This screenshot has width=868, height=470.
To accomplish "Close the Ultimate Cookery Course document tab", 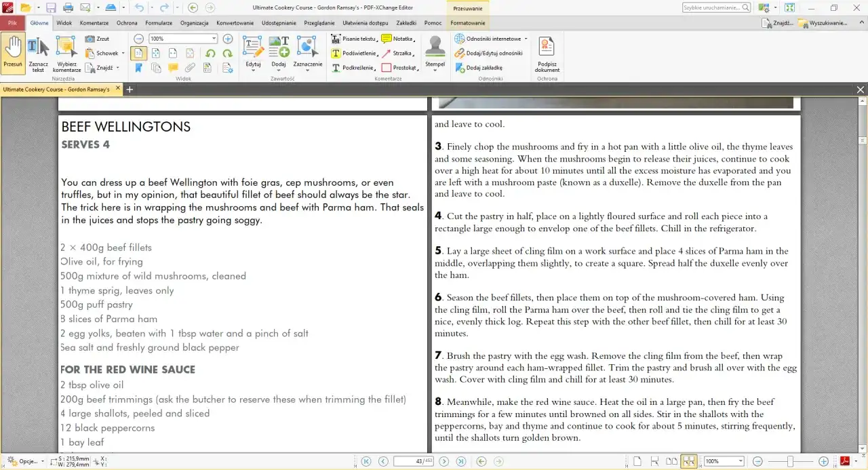I will (118, 88).
